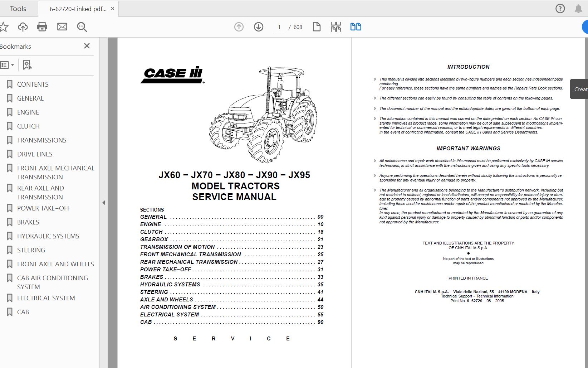
Task: Click the blue button at toolbar right edge
Action: (585, 27)
